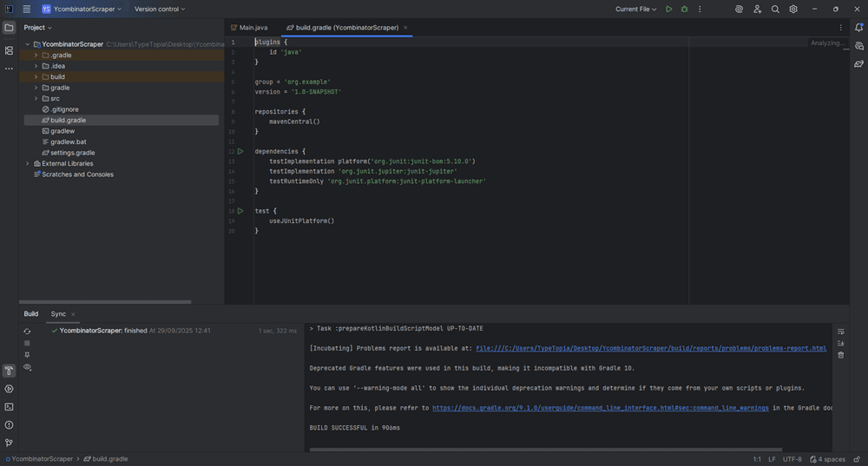
Task: Expand the src folder
Action: tap(36, 99)
